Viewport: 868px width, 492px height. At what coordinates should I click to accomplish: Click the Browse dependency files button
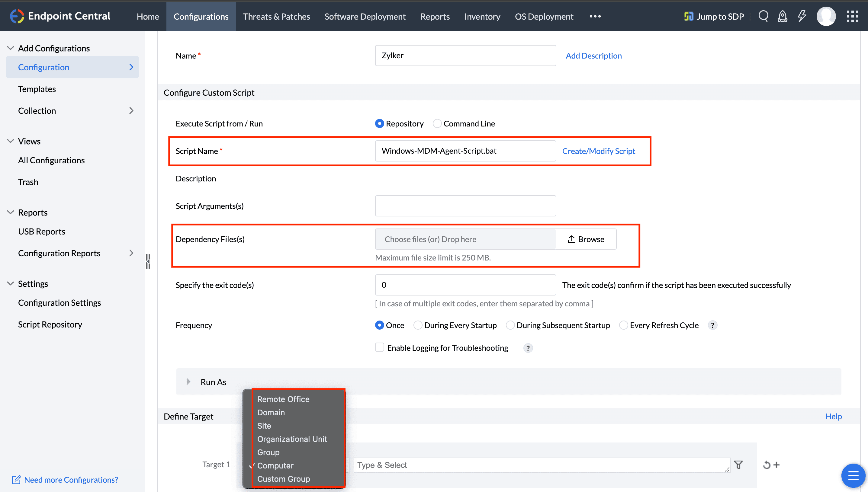[x=586, y=239]
